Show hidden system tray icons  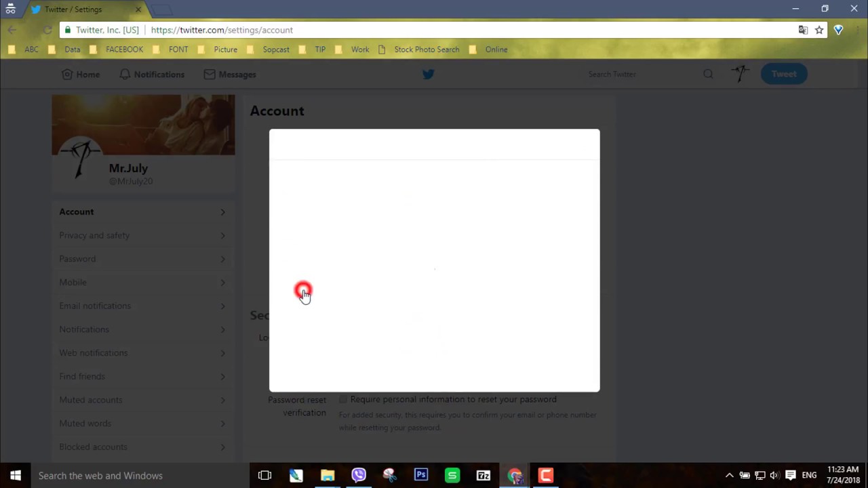pos(729,476)
